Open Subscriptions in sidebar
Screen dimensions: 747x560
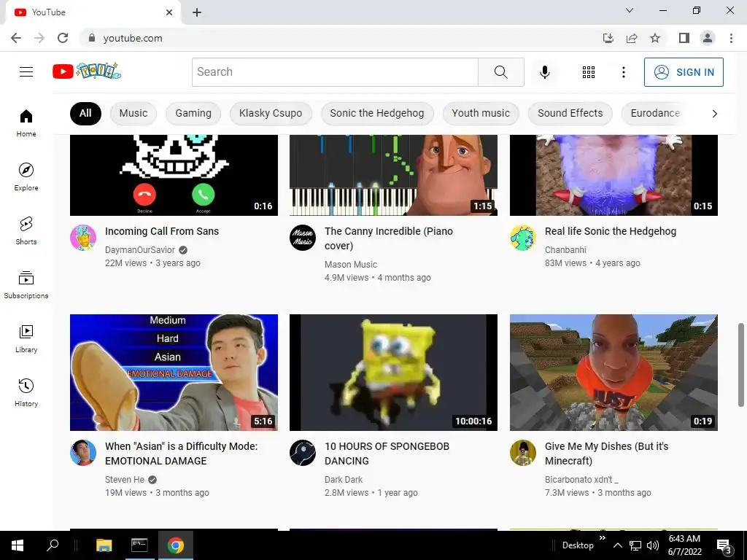tap(26, 285)
